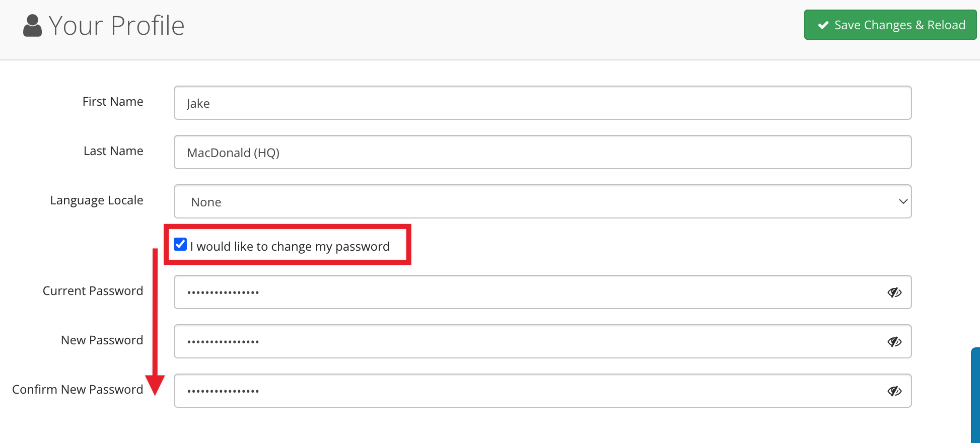Viewport: 980px width, 443px height.
Task: Toggle visibility of Confirm New Password field
Action: pyautogui.click(x=894, y=391)
